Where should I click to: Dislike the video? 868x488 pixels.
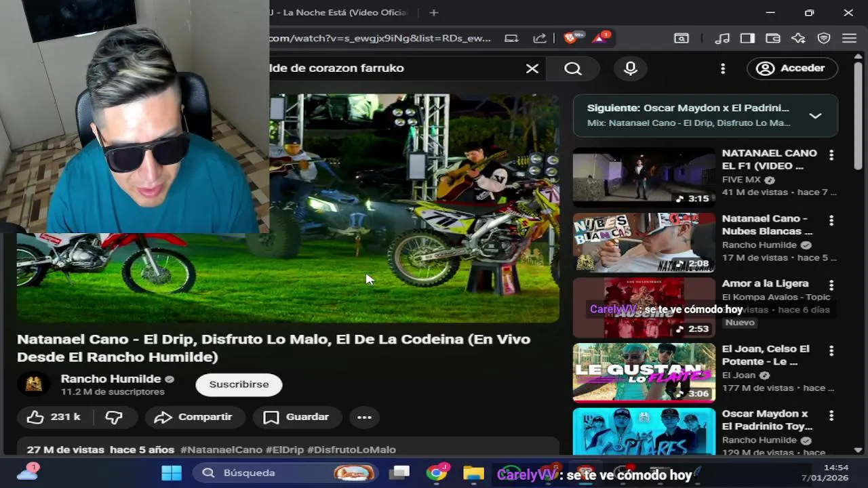[114, 417]
